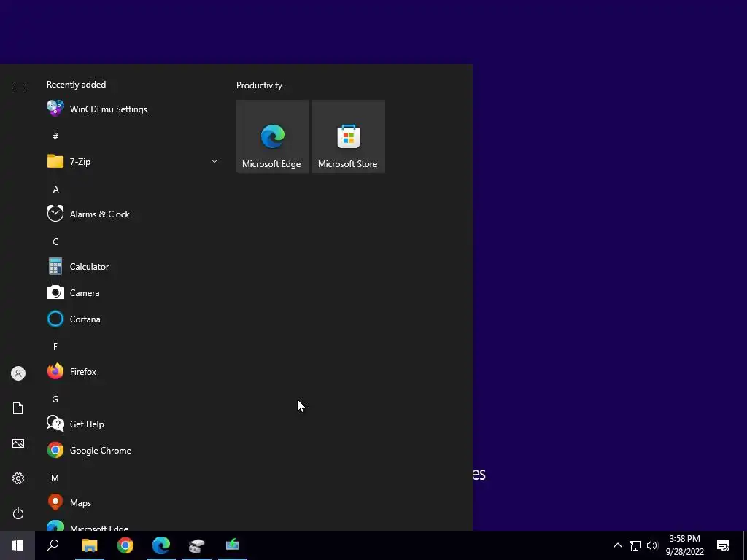
Task: Click the "#" letter header
Action: (55, 136)
